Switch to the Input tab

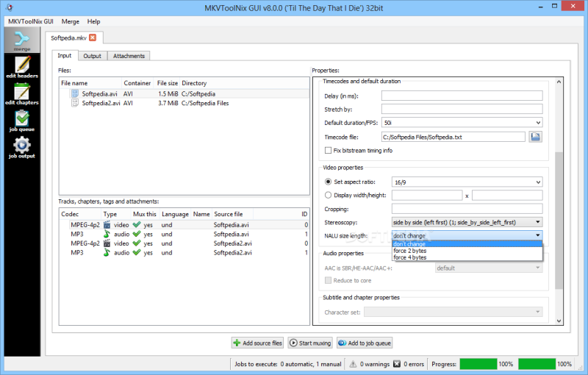(x=65, y=55)
